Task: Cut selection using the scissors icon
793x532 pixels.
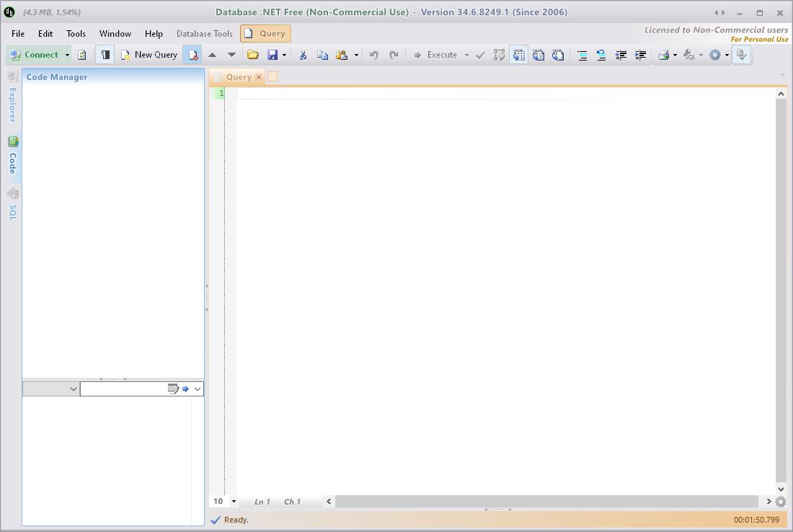Action: (303, 55)
